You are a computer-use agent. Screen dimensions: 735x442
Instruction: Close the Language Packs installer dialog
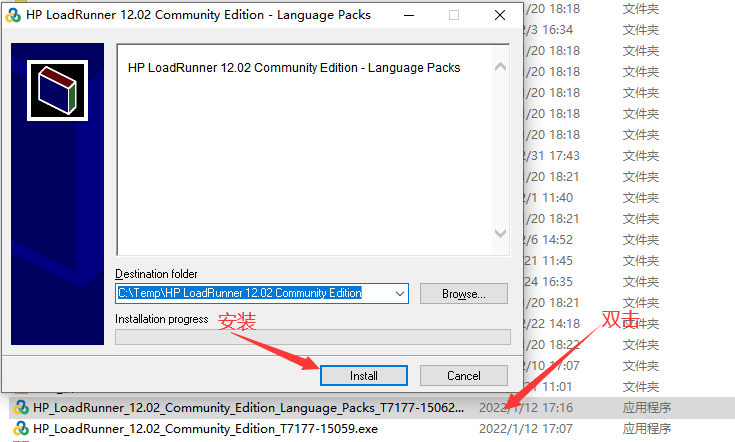(500, 15)
